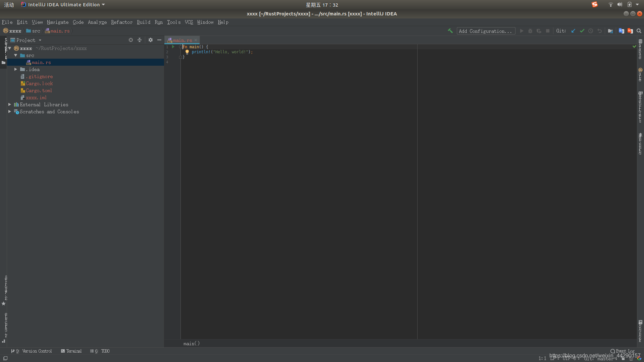This screenshot has width=644, height=362.
Task: Click the Sogou input method tray icon
Action: 595,4
